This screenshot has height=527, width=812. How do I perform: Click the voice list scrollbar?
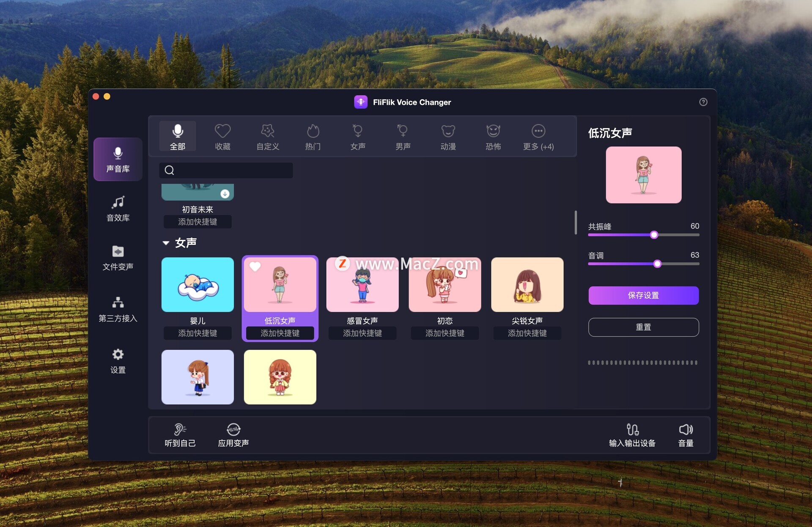[576, 222]
